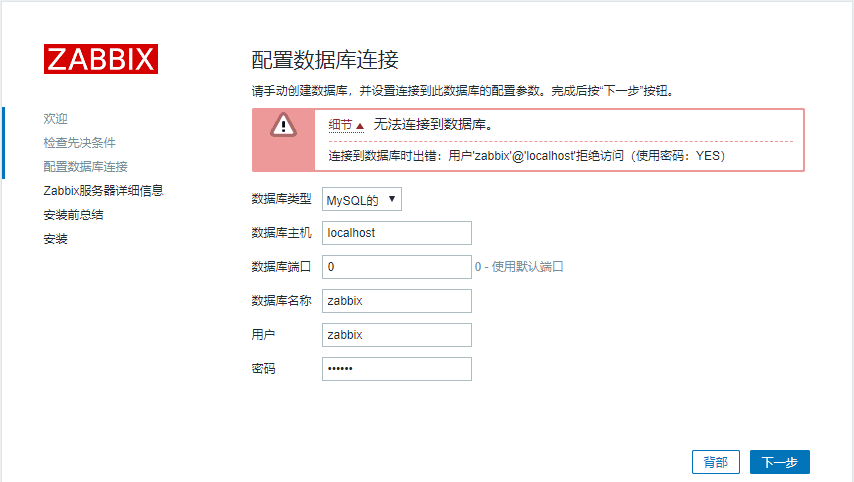Click the 数据库类型 label
The image size is (854, 482).
coord(282,199)
